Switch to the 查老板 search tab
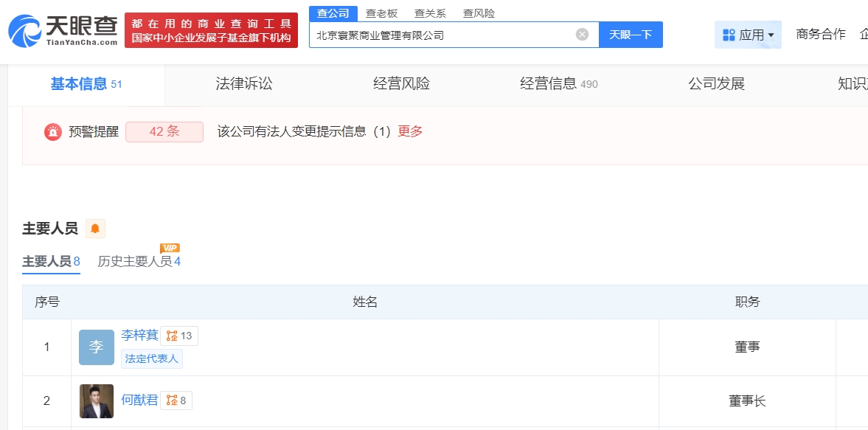The image size is (868, 430). click(381, 13)
